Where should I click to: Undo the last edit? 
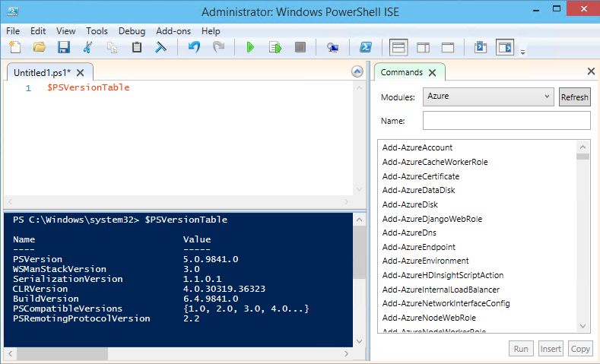194,47
